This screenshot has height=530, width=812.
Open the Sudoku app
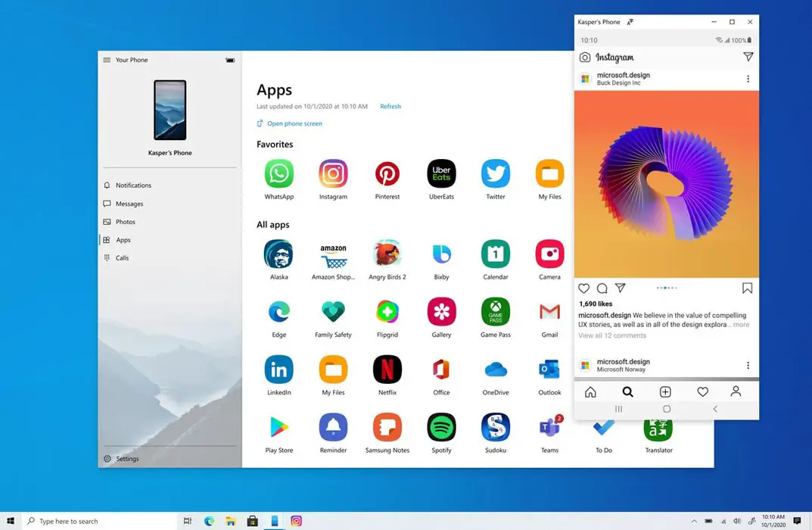pos(496,428)
